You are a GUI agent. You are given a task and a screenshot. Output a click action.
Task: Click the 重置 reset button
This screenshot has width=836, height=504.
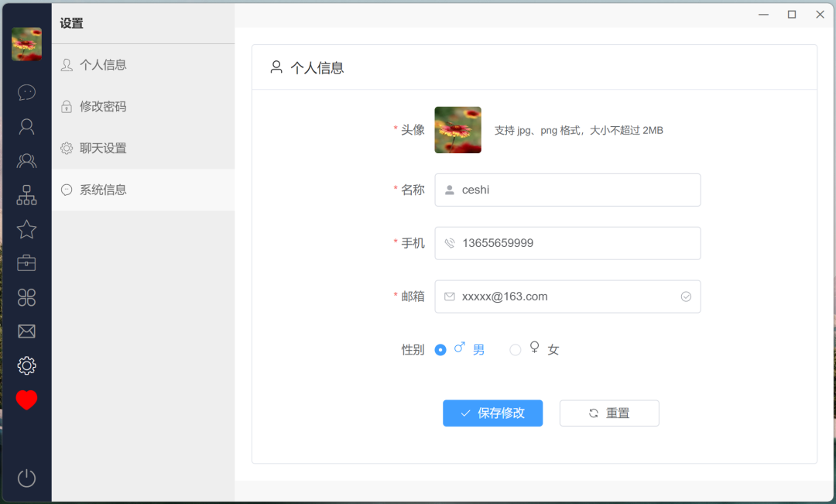click(609, 413)
